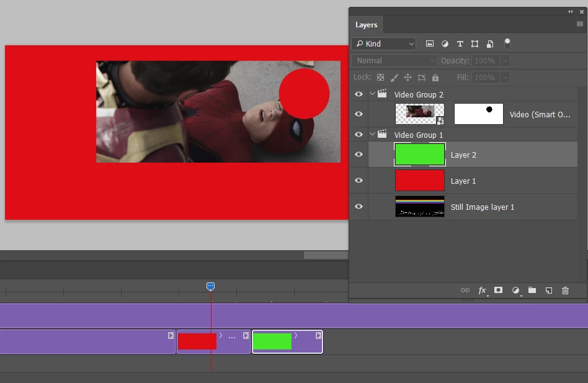Create a new group folder

click(x=532, y=290)
